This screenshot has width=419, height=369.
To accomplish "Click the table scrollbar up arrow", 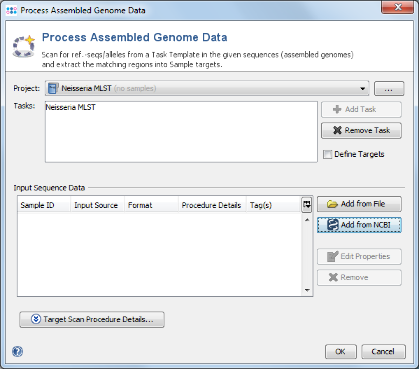I will [307, 220].
